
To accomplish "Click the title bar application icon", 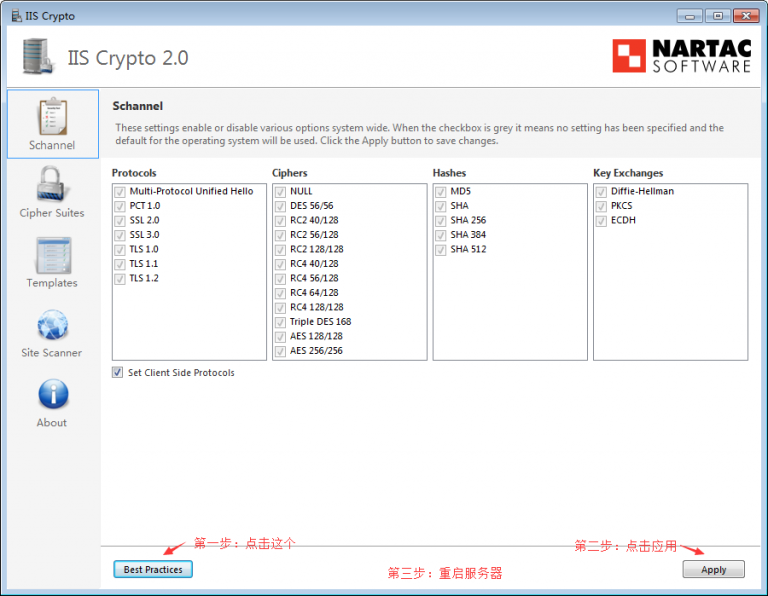I will 16,16.
